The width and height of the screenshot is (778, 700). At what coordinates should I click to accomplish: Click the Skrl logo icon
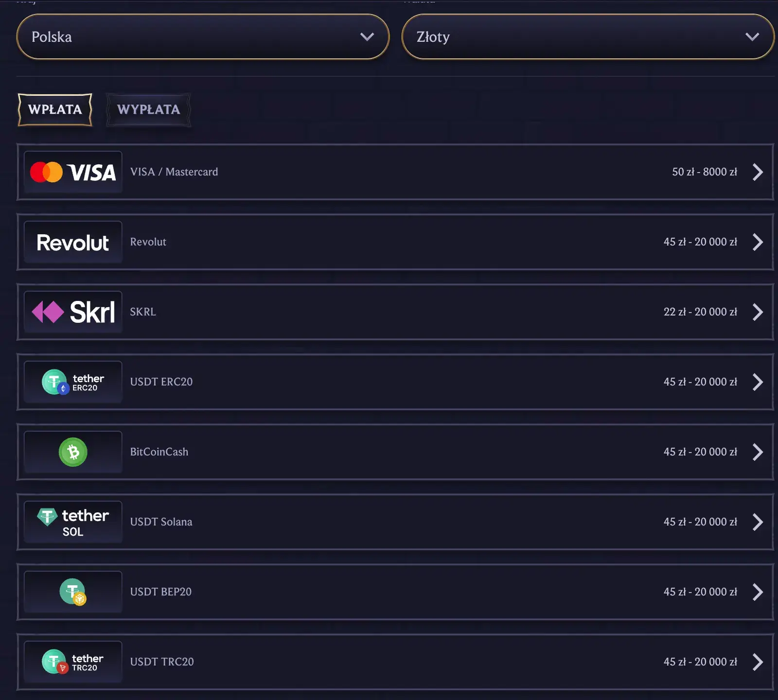point(73,312)
